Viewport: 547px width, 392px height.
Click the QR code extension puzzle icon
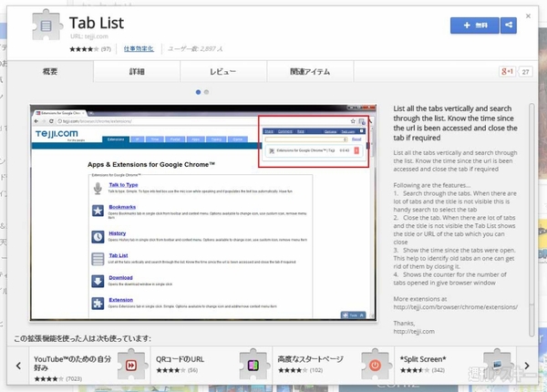[253, 366]
